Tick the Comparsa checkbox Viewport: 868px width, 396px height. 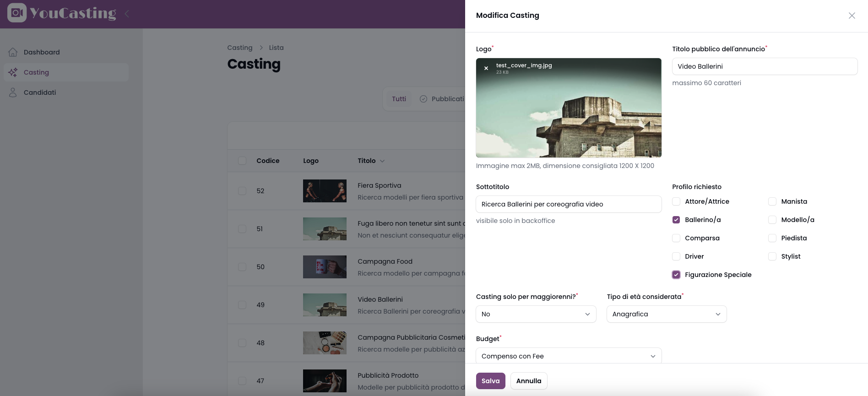676,238
